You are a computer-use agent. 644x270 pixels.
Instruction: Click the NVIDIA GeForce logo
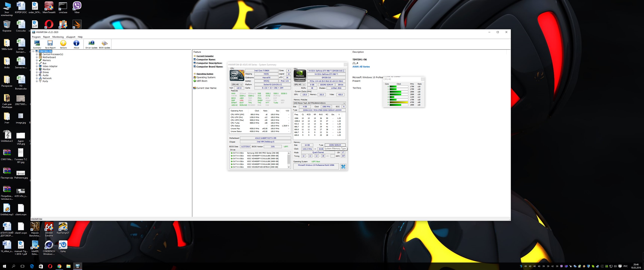[x=300, y=75]
